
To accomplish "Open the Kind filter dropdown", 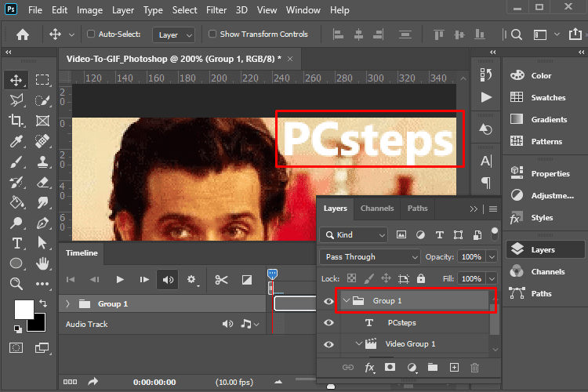I will point(354,235).
